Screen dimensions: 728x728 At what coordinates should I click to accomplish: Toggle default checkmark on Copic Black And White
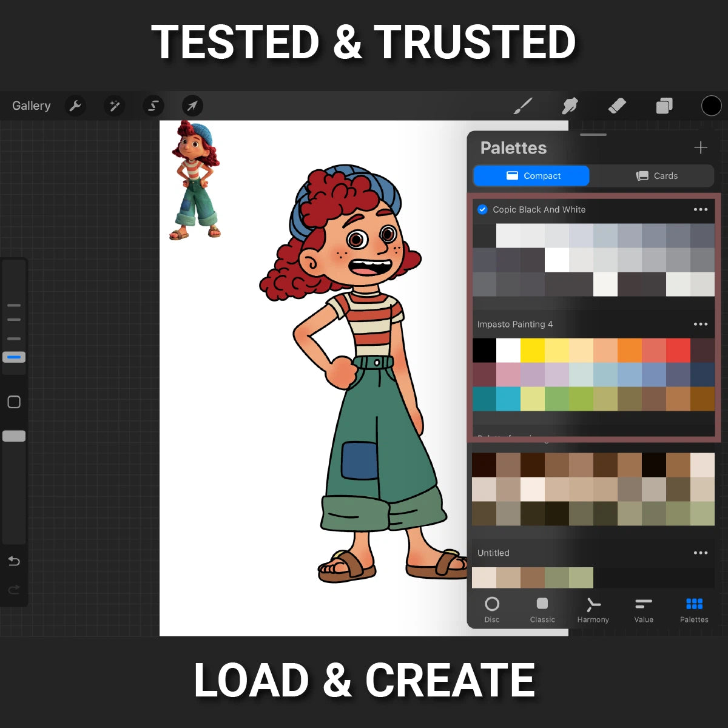point(482,209)
